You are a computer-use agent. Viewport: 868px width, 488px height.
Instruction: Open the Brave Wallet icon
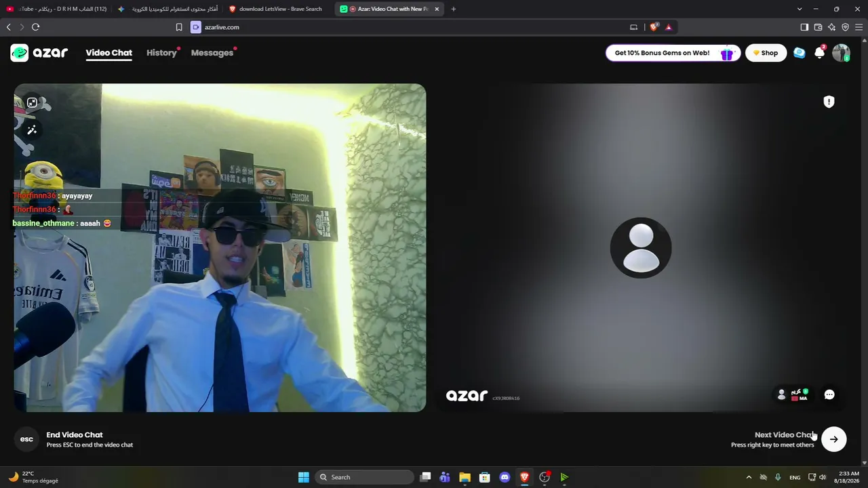point(818,27)
